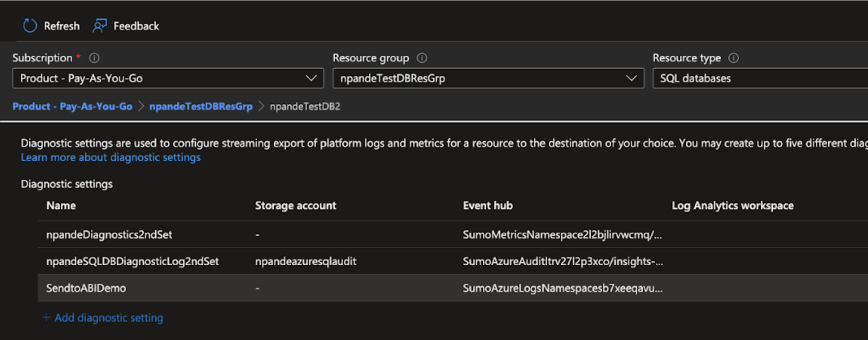This screenshot has width=868, height=340.
Task: Click the Resource group info icon
Action: pyautogui.click(x=422, y=58)
